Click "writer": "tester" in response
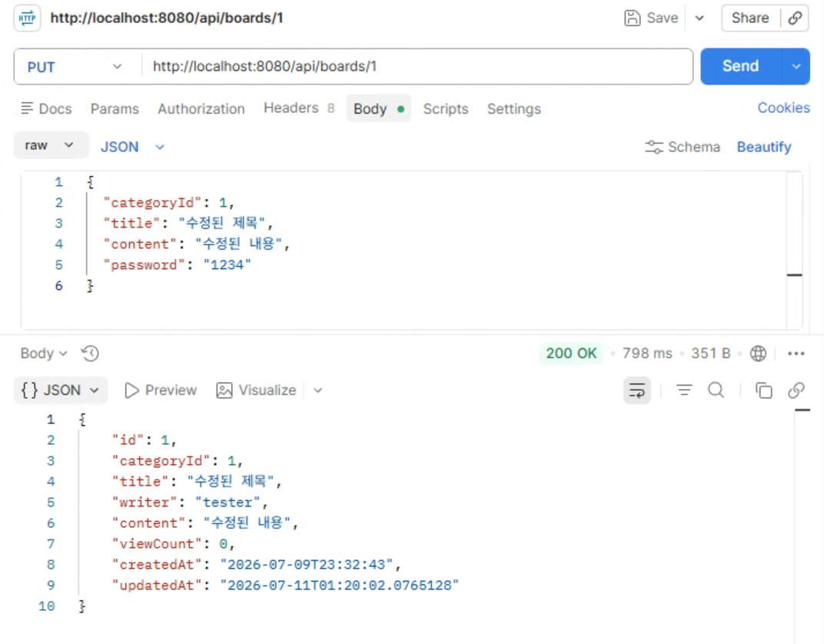 (190, 502)
